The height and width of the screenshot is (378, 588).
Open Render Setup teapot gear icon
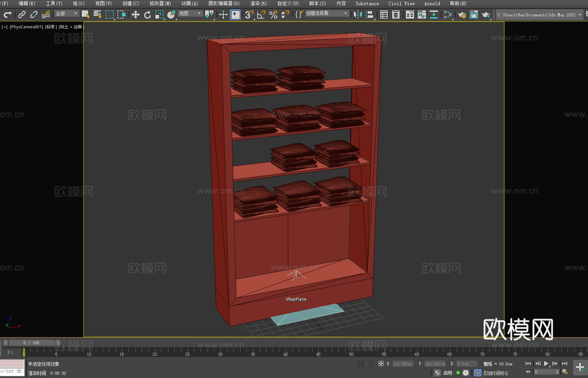462,14
